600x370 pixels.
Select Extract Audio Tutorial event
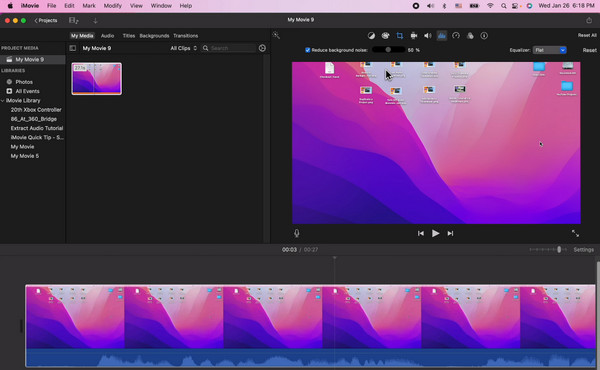click(x=37, y=128)
